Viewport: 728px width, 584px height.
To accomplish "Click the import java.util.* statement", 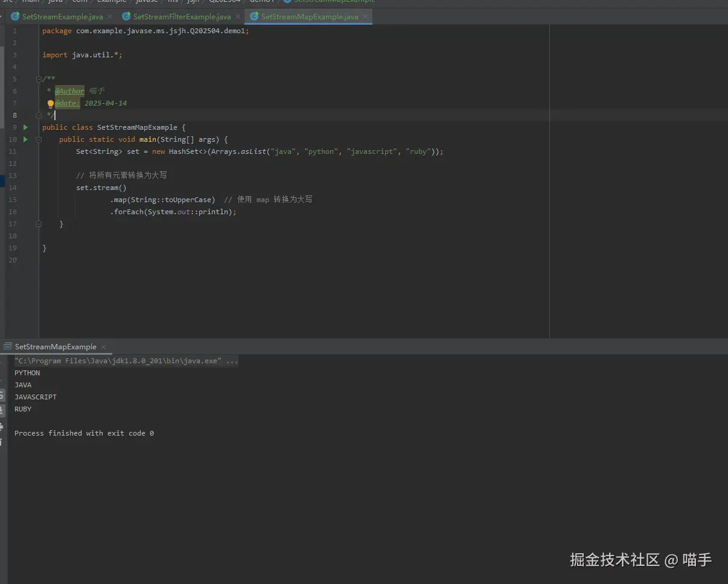I will point(82,55).
